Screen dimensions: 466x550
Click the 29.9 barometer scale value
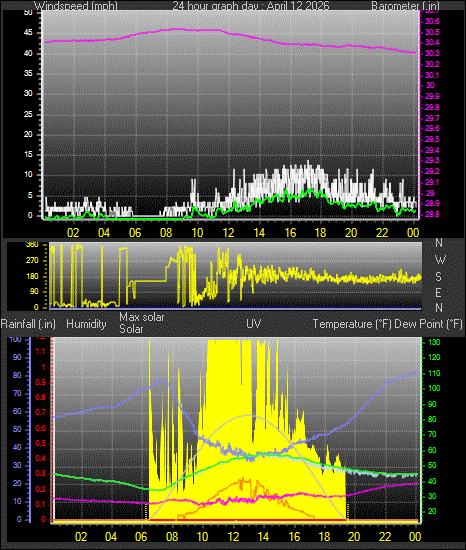point(432,96)
